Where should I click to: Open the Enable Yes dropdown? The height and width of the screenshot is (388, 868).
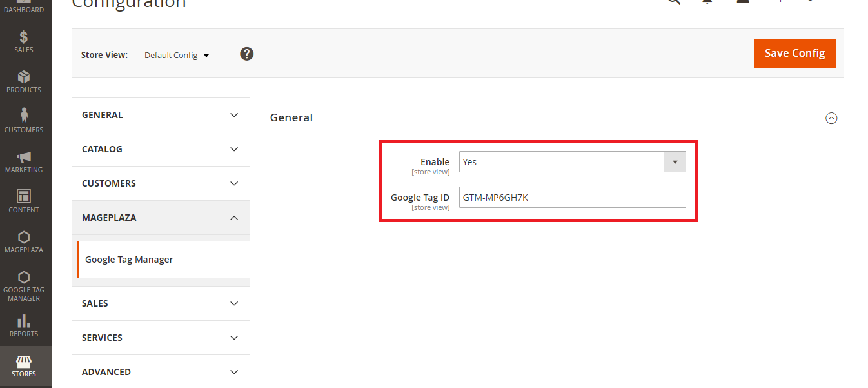(x=573, y=162)
